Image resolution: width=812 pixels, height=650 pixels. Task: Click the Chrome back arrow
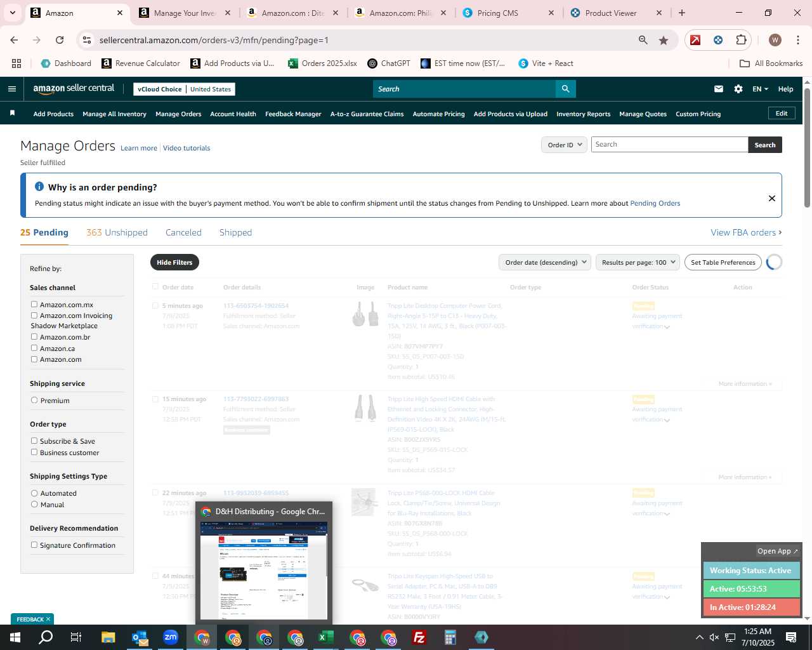click(14, 40)
